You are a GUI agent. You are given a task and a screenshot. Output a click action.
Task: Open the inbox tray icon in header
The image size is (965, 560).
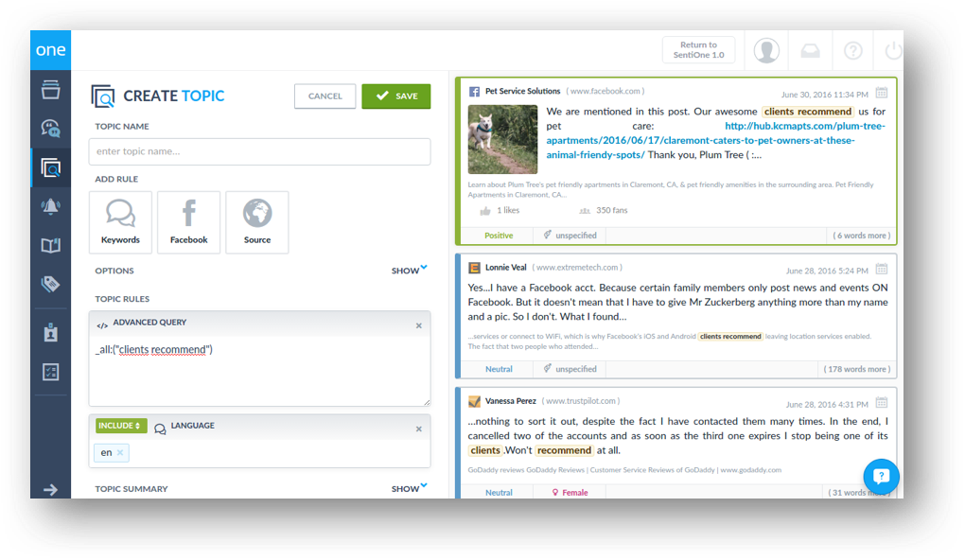pyautogui.click(x=810, y=51)
